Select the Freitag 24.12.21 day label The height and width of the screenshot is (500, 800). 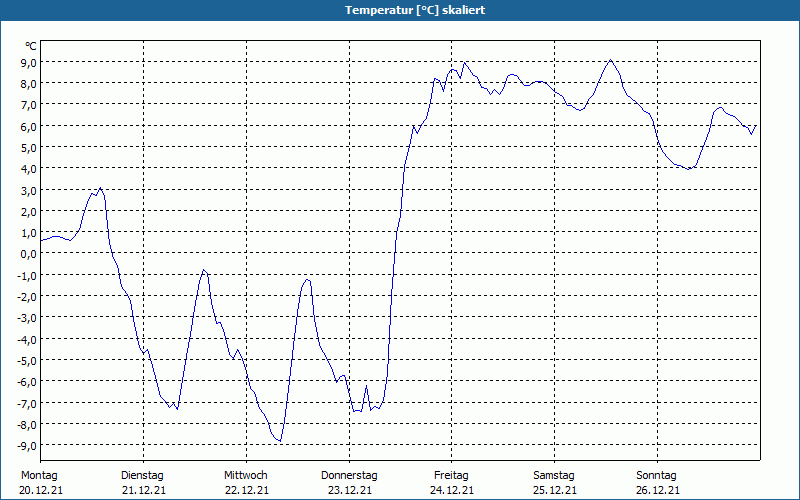[452, 483]
